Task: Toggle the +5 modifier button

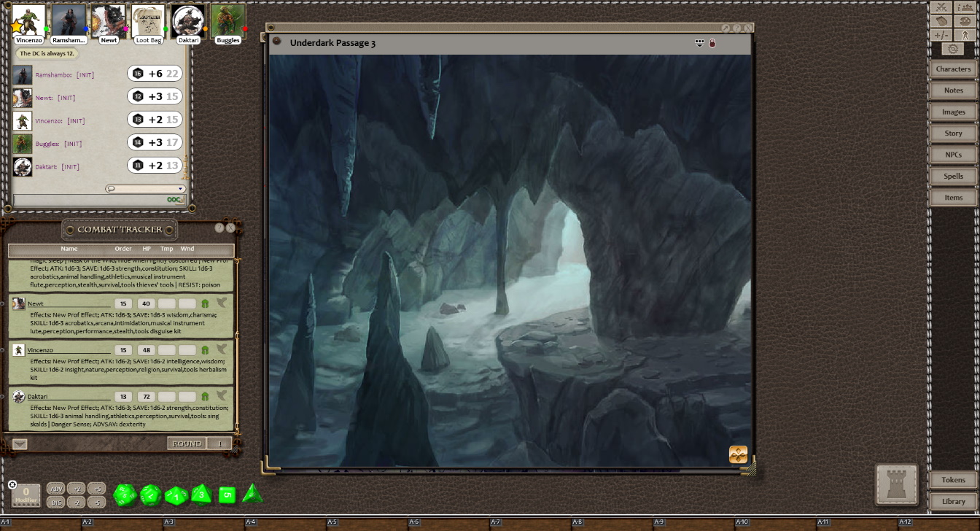Action: (x=97, y=489)
